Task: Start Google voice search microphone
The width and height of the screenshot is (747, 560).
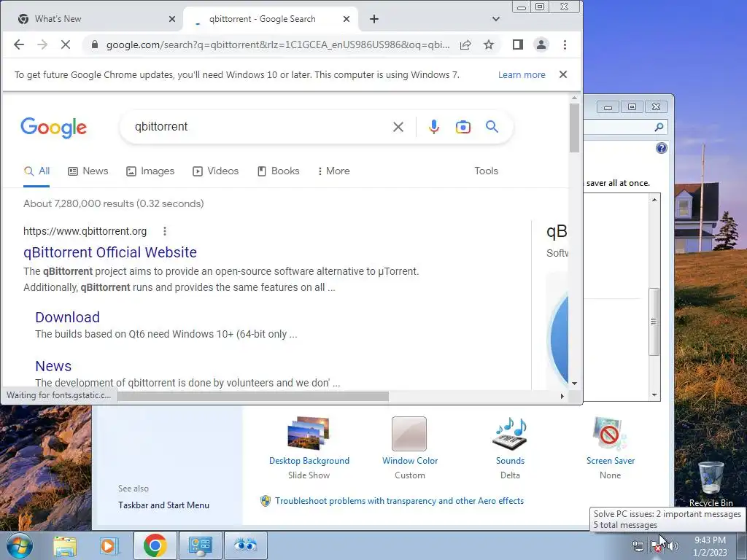Action: click(x=434, y=127)
